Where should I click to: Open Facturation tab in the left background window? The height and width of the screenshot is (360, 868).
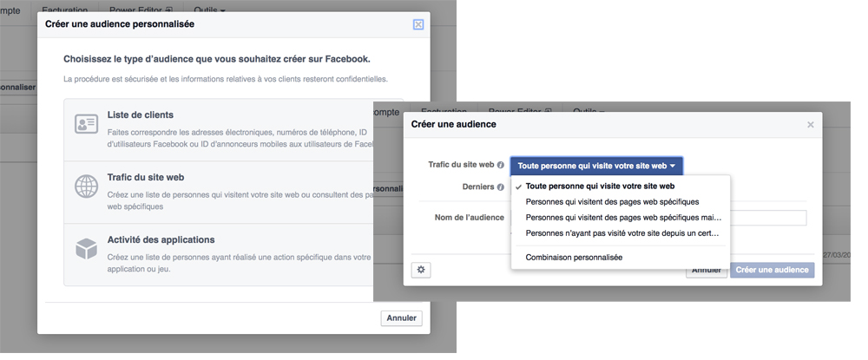point(65,10)
